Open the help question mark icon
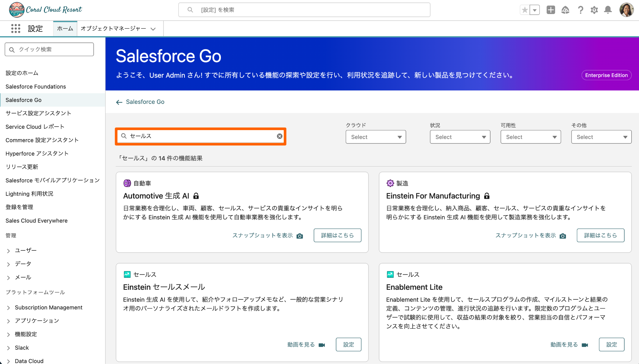 tap(580, 10)
